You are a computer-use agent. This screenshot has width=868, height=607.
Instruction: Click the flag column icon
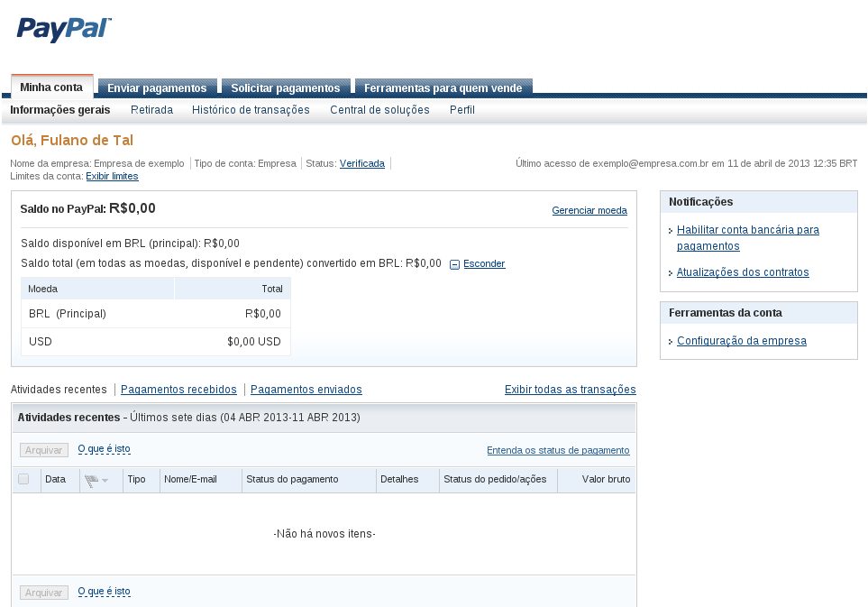[91, 481]
